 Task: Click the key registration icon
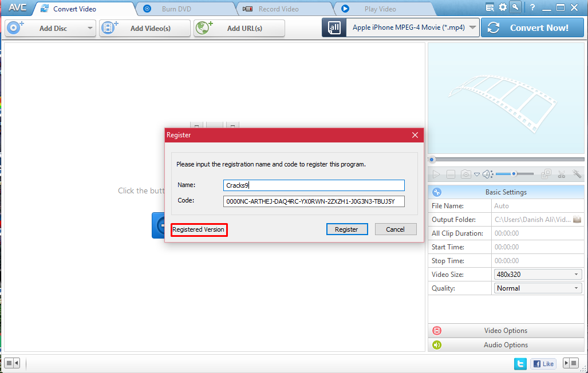(x=516, y=7)
